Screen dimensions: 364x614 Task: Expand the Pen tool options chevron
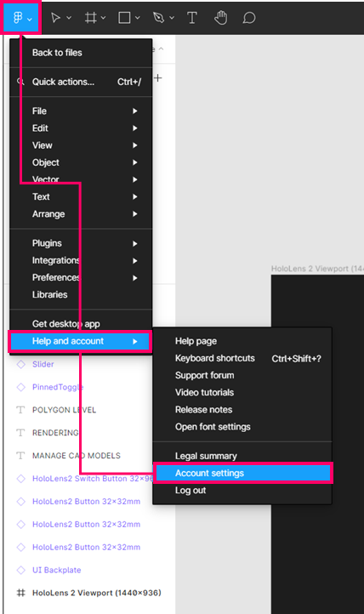[172, 18]
